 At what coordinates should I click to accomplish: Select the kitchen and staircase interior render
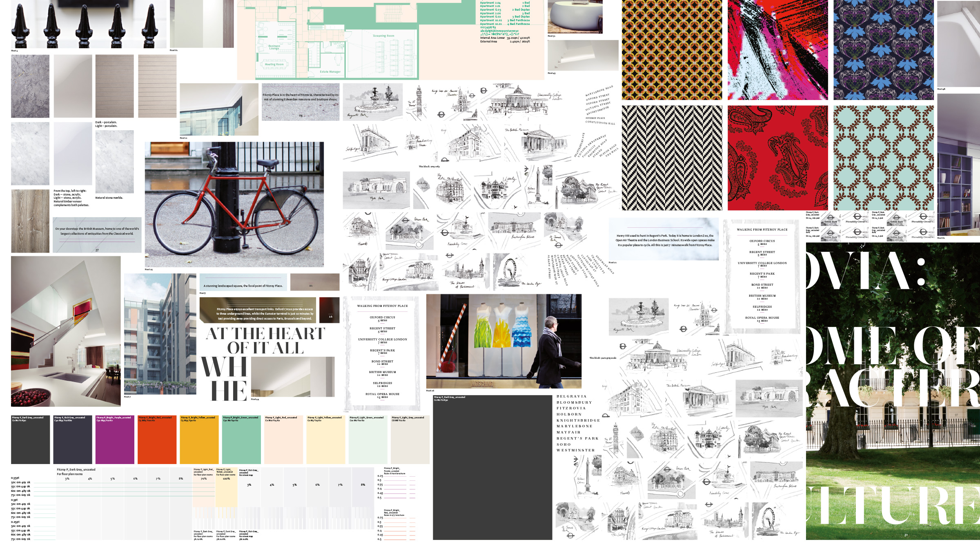(x=66, y=331)
